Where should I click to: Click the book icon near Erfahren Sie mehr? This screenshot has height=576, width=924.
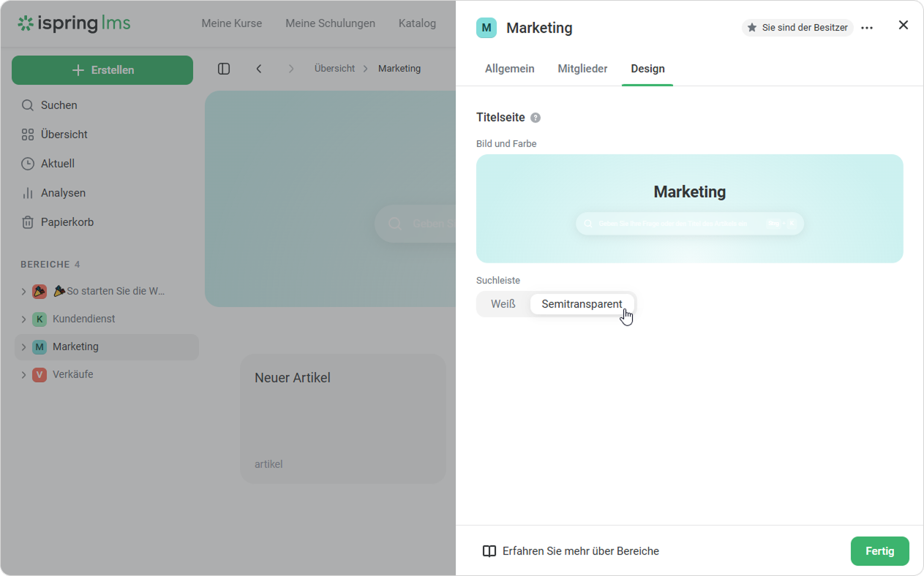click(x=489, y=551)
